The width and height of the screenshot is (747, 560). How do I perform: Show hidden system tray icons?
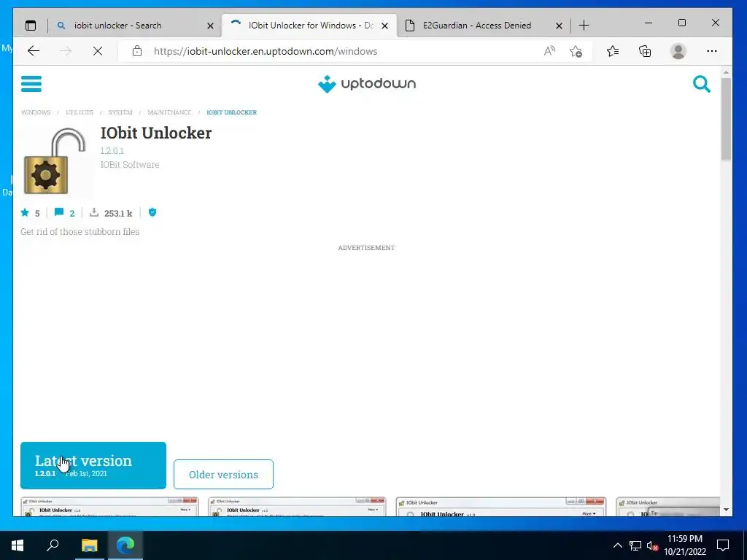coord(617,545)
